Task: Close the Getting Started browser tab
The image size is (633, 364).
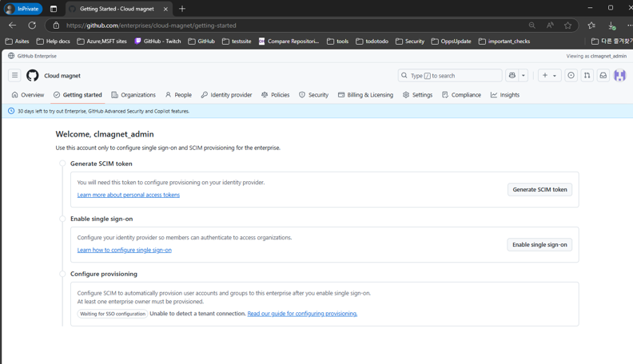Action: point(165,9)
